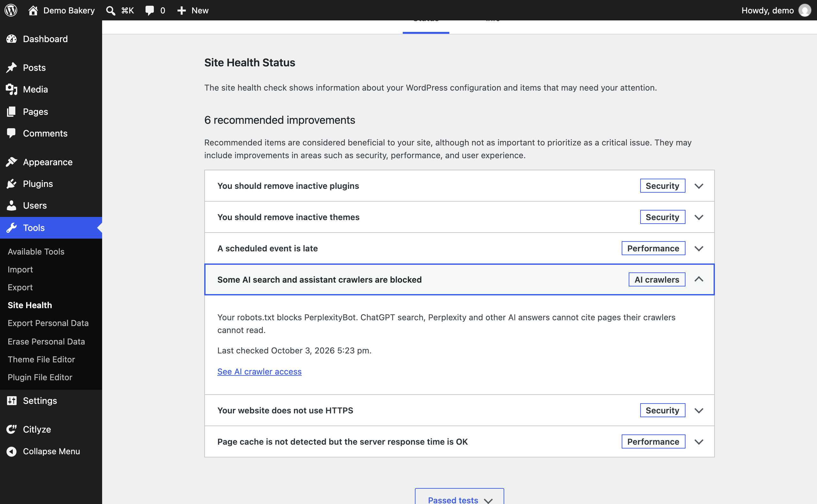817x504 pixels.
Task: Expand the Page cache not detected item
Action: pos(459,442)
